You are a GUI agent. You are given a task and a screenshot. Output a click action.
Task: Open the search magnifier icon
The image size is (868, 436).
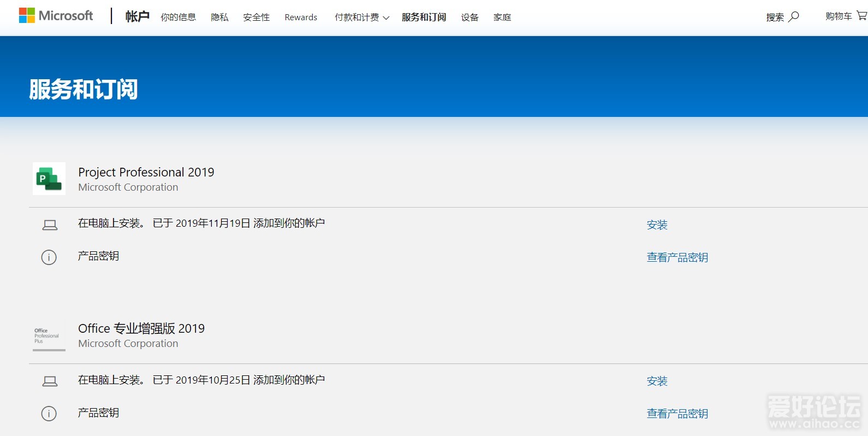point(794,17)
